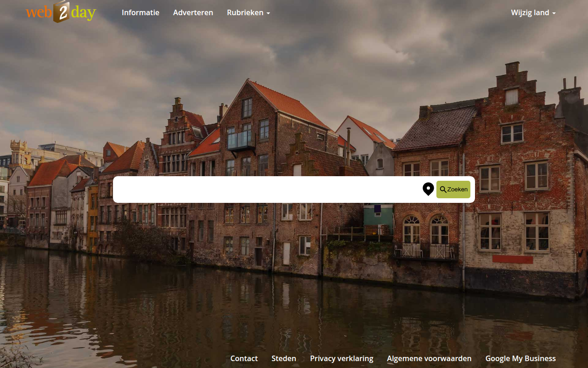
Task: Open the Adverteren menu item
Action: pos(193,12)
